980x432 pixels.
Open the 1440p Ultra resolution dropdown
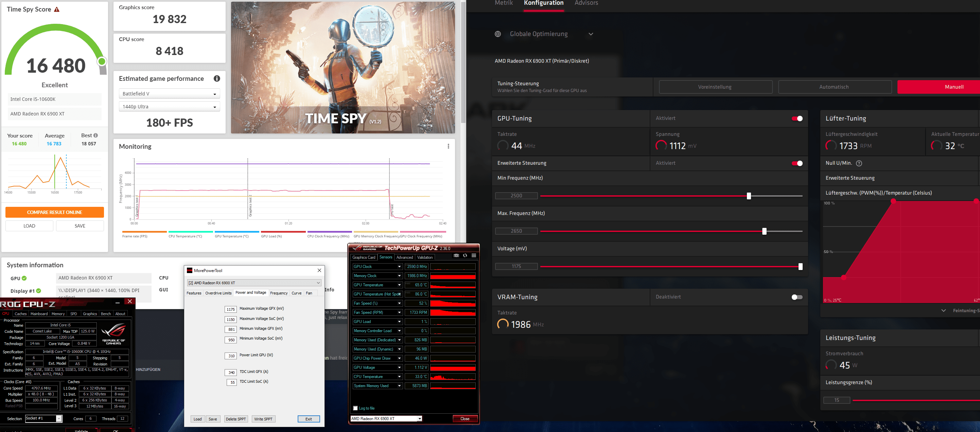coord(169,107)
